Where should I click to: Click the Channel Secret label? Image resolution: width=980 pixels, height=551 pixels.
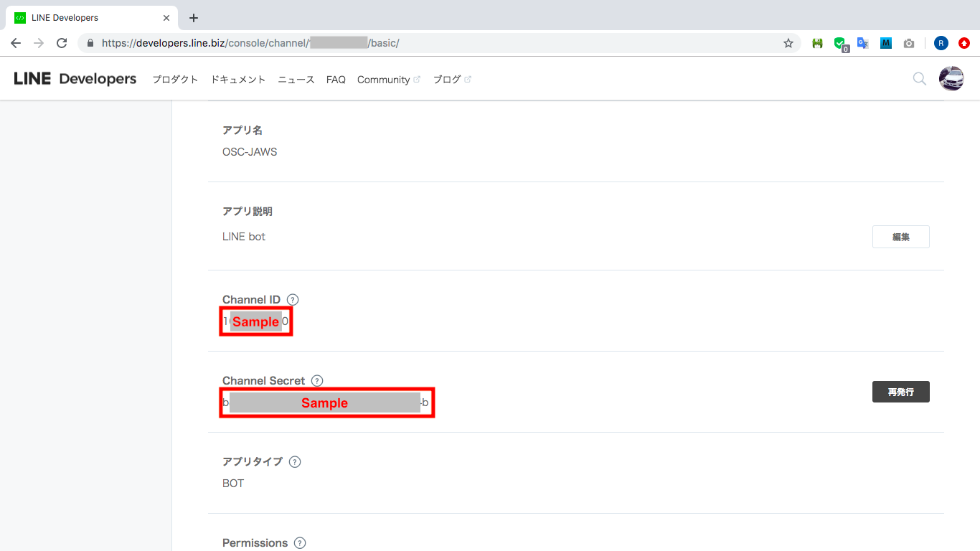(x=264, y=381)
